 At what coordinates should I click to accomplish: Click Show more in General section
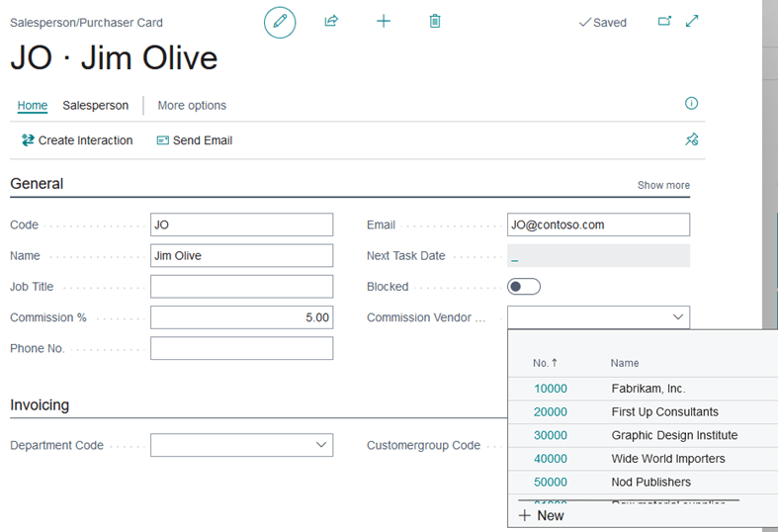[663, 185]
